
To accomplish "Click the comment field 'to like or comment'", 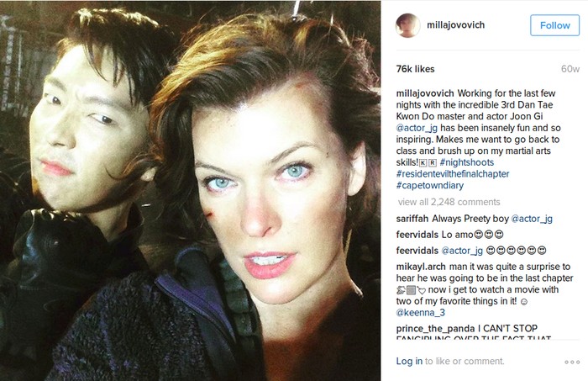I will 465,361.
